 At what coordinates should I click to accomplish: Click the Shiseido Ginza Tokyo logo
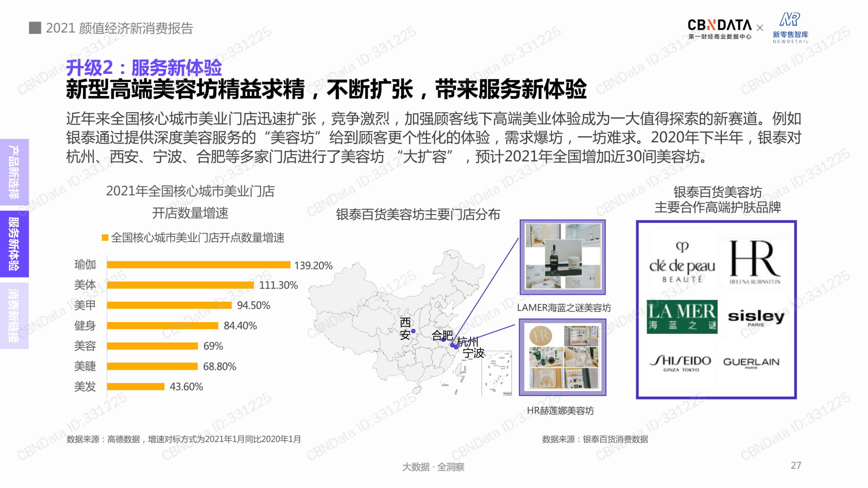[681, 363]
